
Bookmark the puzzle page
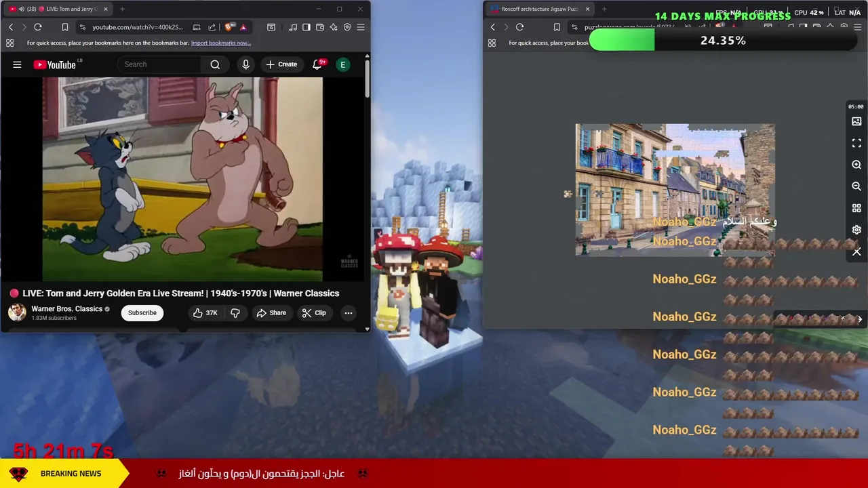(x=557, y=27)
